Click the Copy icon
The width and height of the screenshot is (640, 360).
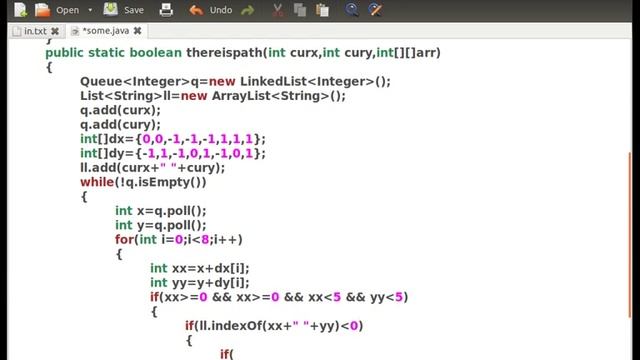pos(300,10)
